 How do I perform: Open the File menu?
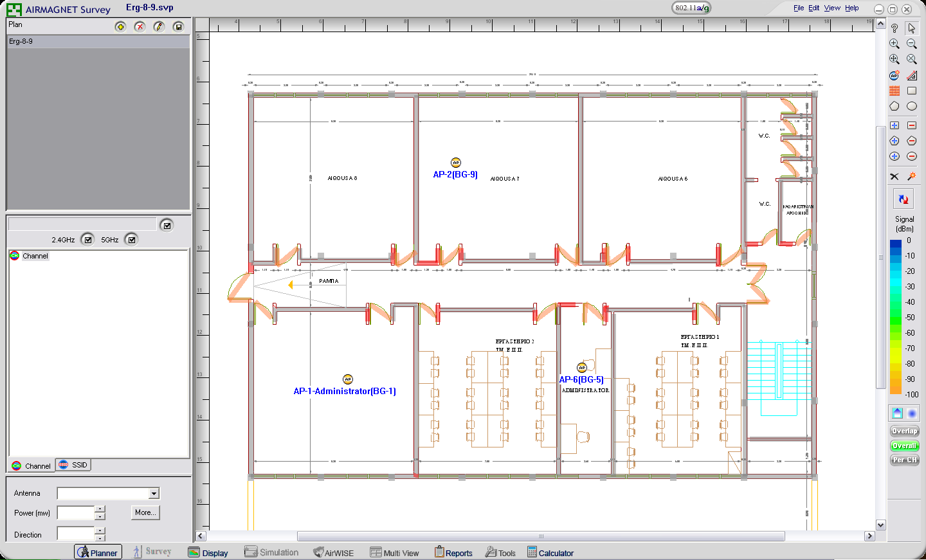tap(799, 8)
